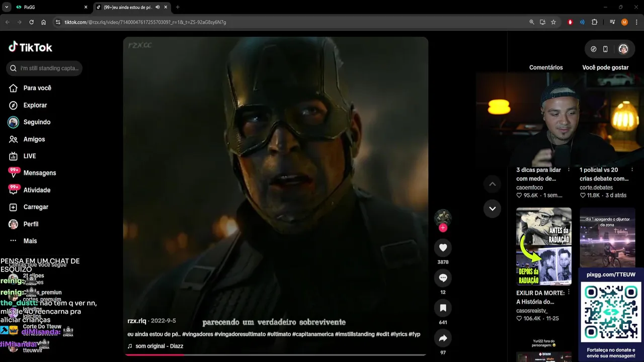Open blue sound-wave extension
This screenshot has width=644, height=362.
[x=582, y=22]
